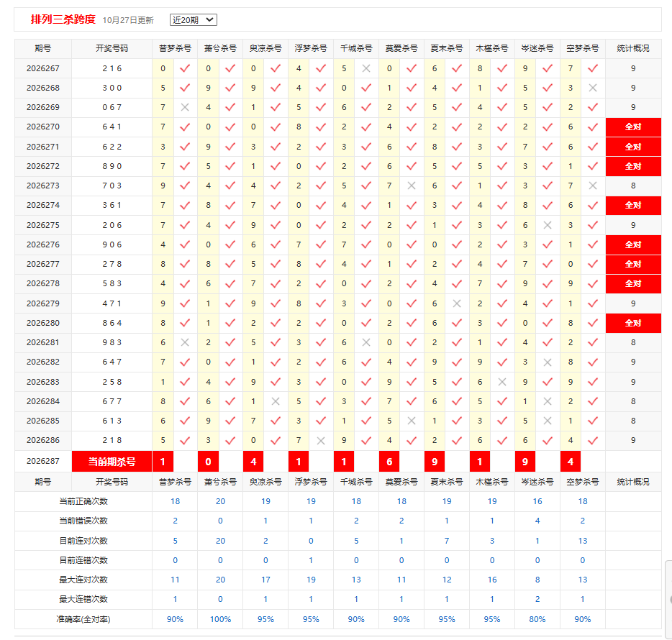Click the red checkmark for 浮梦杀号 in row 2026284
The image size is (672, 640).
pos(321,401)
